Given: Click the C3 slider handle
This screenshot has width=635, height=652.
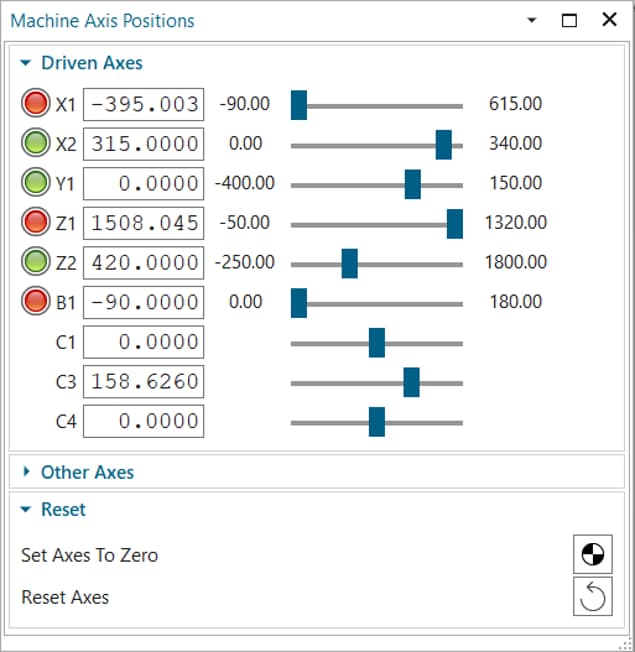Looking at the screenshot, I should tap(411, 382).
